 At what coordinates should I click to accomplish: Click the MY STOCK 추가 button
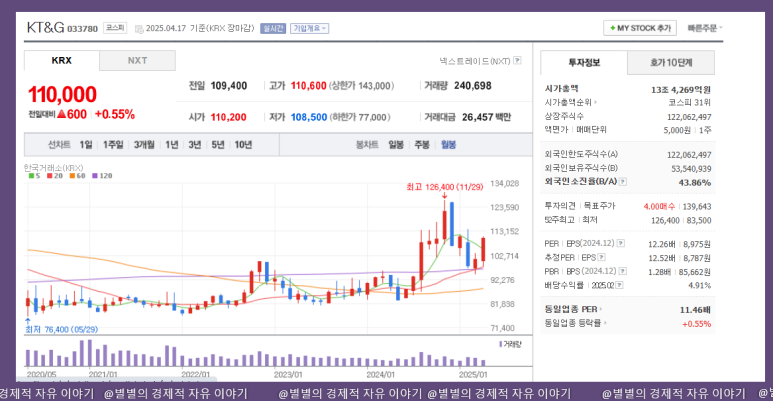pyautogui.click(x=640, y=28)
